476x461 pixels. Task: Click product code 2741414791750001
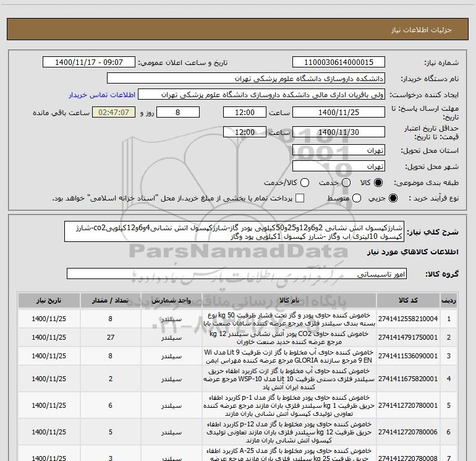[x=408, y=337]
